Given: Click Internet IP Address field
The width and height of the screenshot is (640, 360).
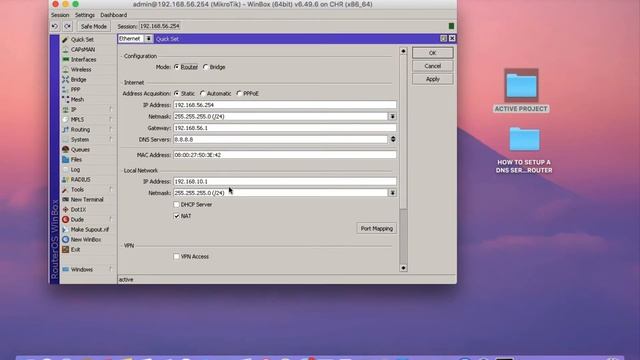Looking at the screenshot, I should [284, 105].
